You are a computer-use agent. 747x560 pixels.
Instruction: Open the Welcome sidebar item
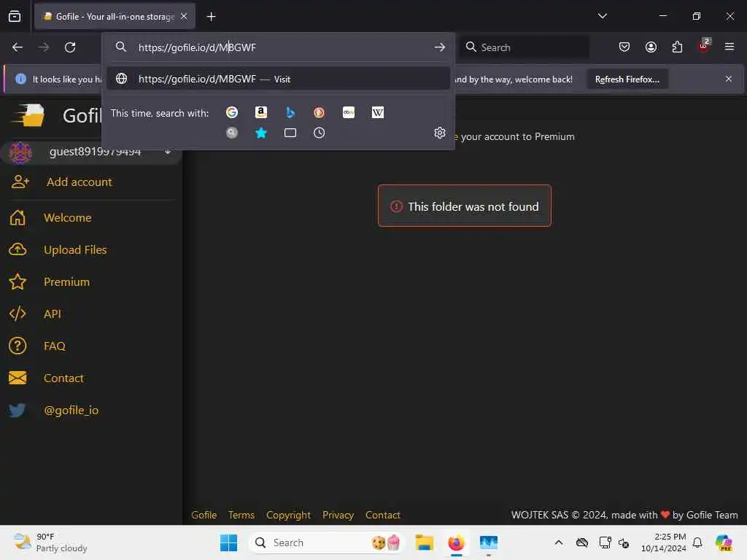[68, 217]
